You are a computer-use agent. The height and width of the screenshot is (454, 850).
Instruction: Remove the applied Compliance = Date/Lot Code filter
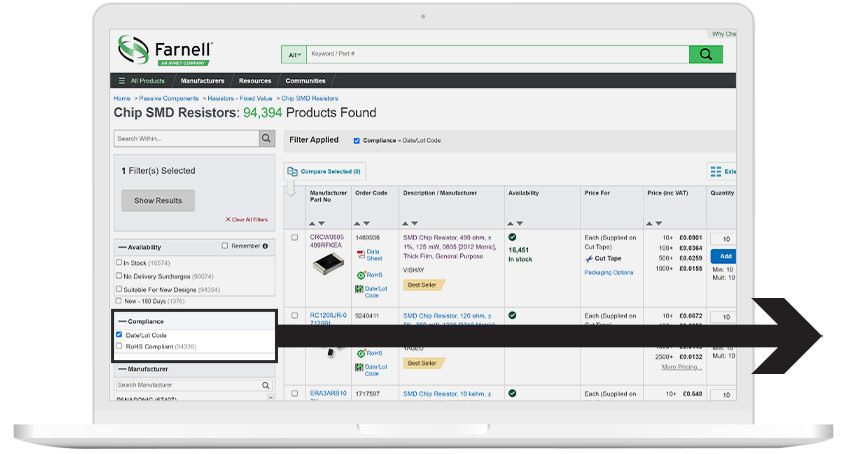(357, 140)
